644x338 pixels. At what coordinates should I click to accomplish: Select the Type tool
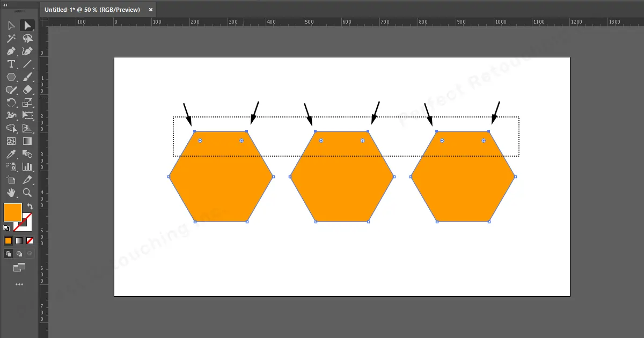(x=12, y=64)
